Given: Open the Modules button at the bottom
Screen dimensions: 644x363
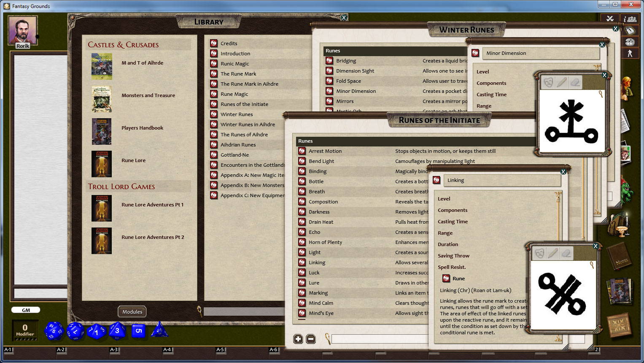Looking at the screenshot, I should coord(132,312).
